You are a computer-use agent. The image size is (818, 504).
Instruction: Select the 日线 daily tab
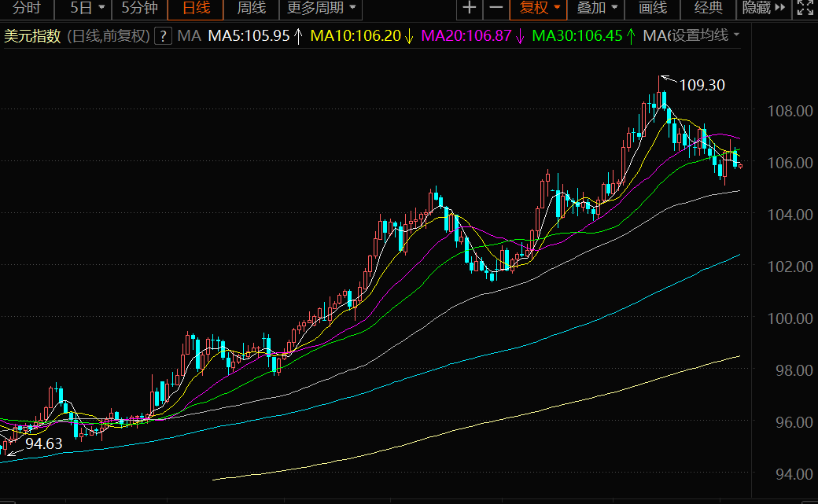click(196, 9)
